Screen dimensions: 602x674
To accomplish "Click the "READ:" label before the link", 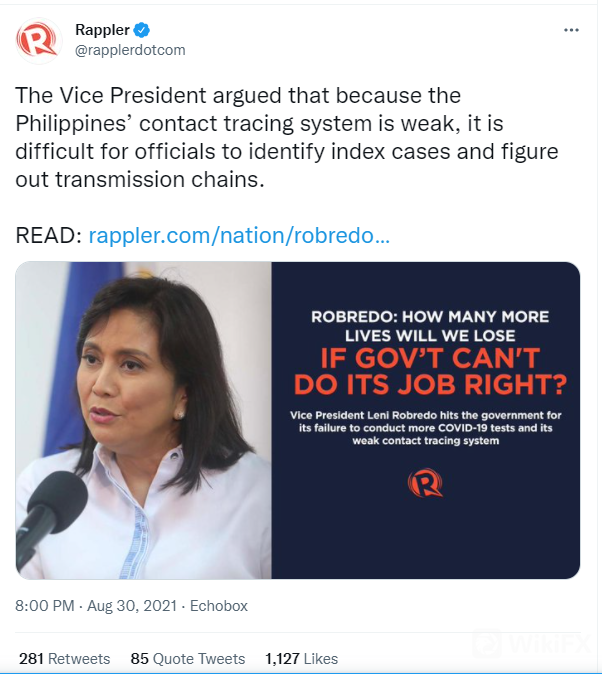I will pos(49,236).
